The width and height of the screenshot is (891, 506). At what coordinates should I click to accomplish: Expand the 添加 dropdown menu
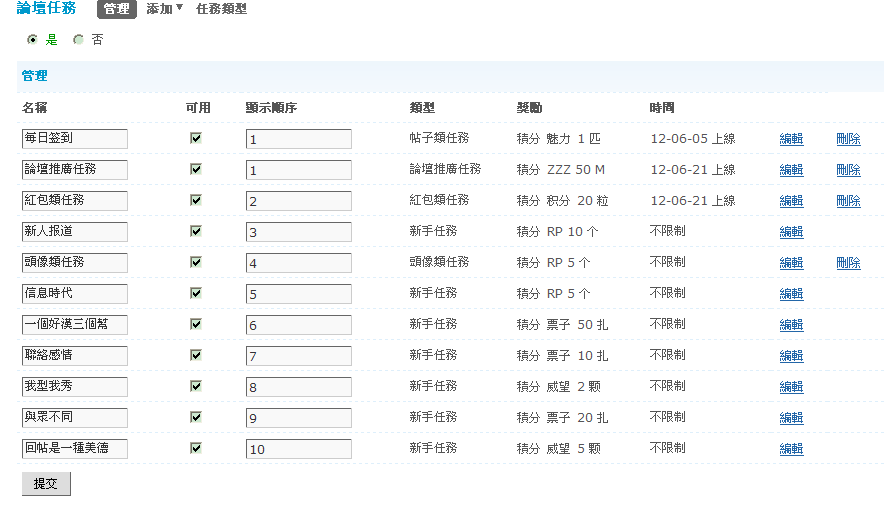pos(164,9)
